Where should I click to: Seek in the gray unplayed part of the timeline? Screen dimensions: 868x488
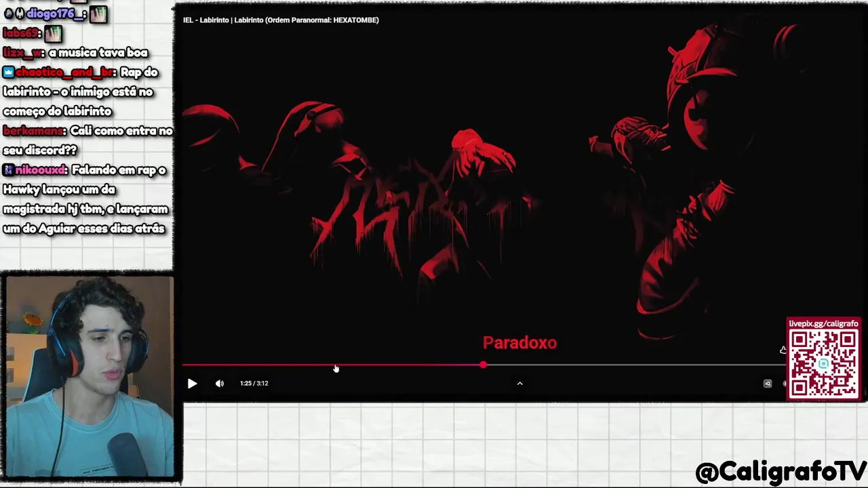634,365
